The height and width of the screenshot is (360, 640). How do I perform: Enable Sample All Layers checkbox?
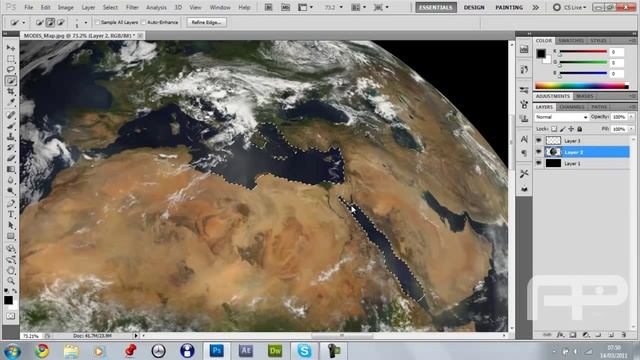point(98,22)
